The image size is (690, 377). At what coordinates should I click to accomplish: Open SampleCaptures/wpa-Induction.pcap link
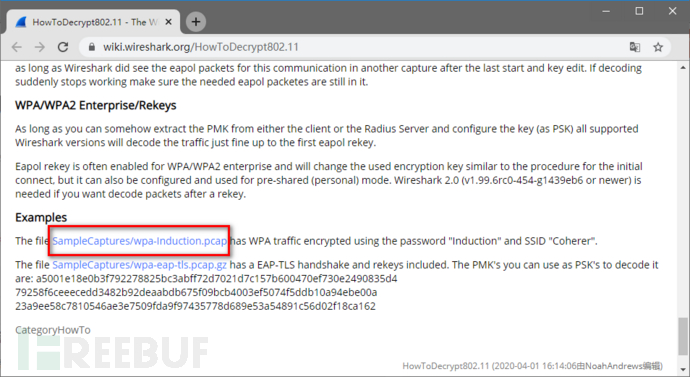click(140, 241)
